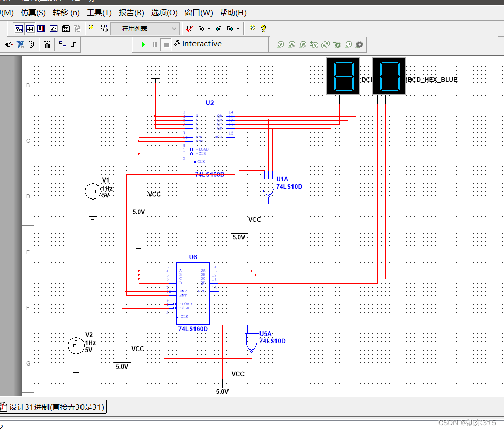504x431 pixels.
Task: Select the U2 74LS160D counter chip
Action: click(209, 139)
